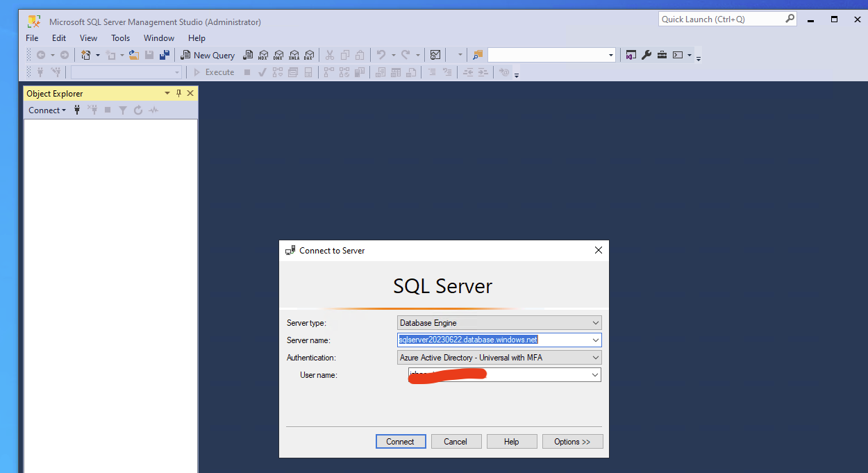Click the Activity Monitor icon
The width and height of the screenshot is (868, 473).
pos(435,55)
